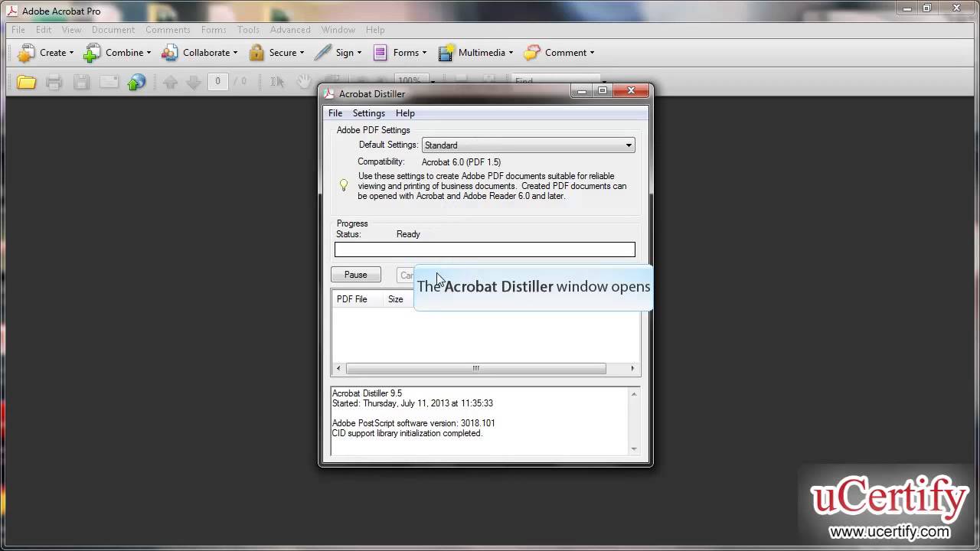Image resolution: width=980 pixels, height=551 pixels.
Task: Expand the Secure dropdown arrow
Action: tap(302, 53)
